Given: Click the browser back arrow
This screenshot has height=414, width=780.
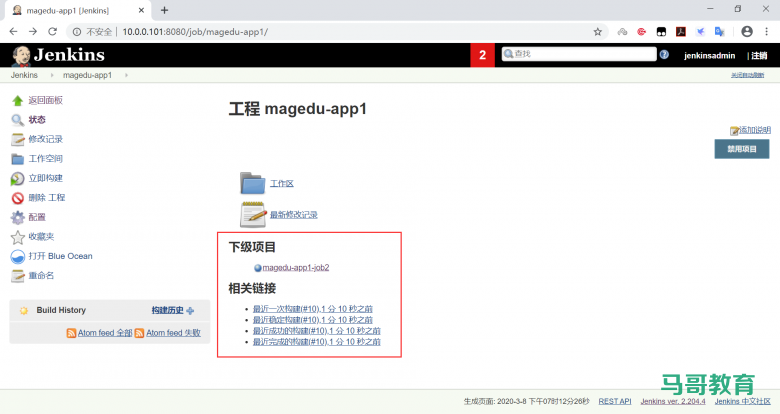Looking at the screenshot, I should point(13,31).
